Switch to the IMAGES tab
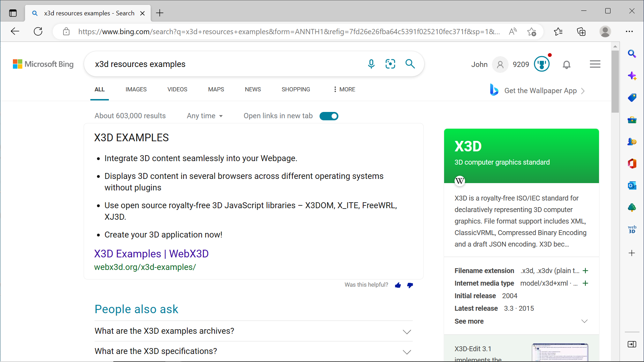 tap(136, 89)
